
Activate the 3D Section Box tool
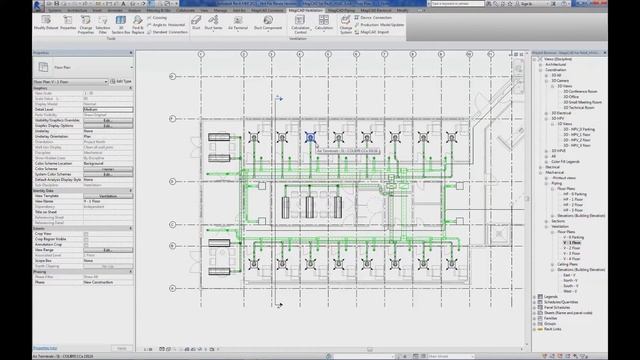120,24
